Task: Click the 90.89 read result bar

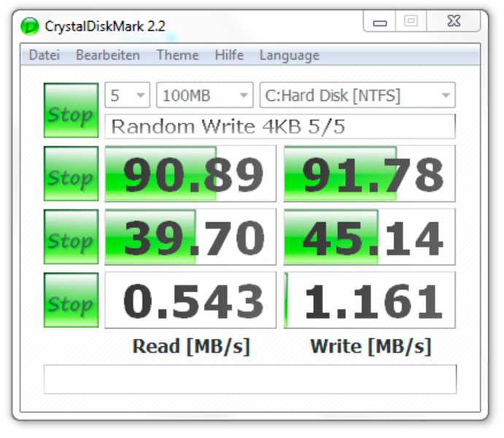Action: coord(190,174)
